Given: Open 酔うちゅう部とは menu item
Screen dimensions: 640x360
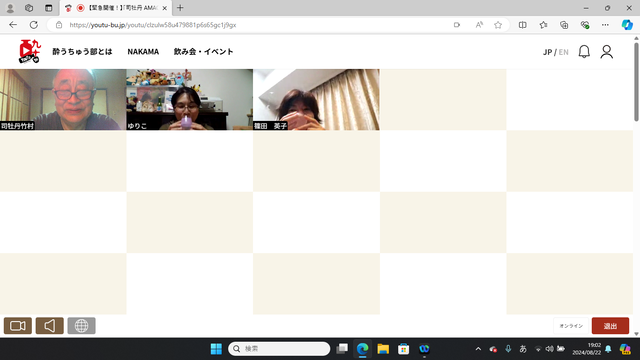Looking at the screenshot, I should pos(82,52).
